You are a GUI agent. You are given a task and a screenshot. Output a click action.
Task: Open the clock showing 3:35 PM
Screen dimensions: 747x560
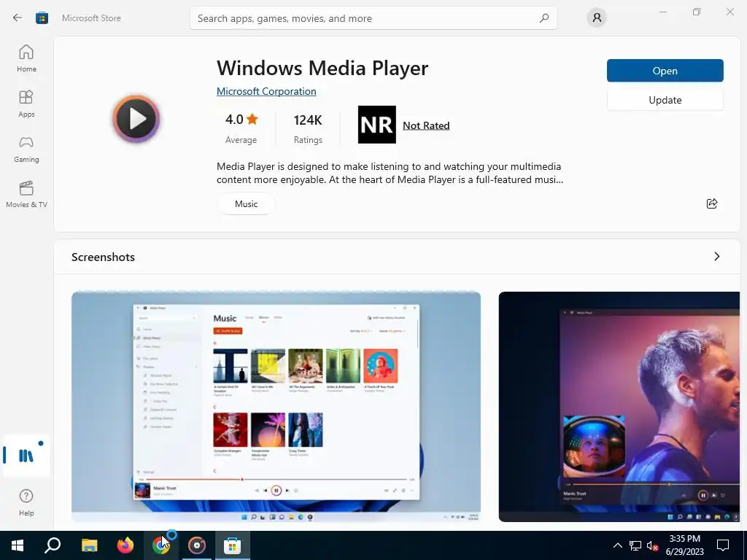[x=684, y=545]
